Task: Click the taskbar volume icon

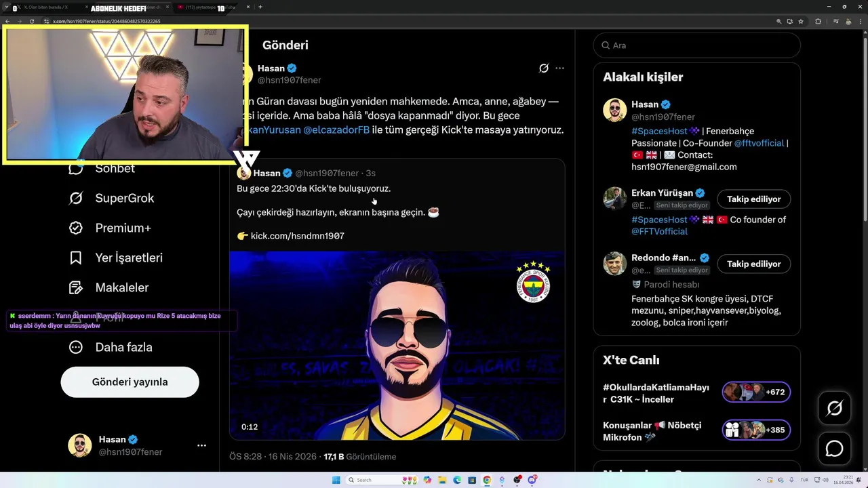Action: coord(825,480)
